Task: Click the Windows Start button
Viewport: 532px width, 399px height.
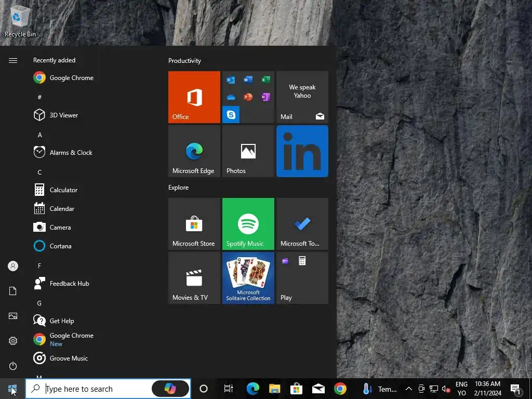Action: point(12,389)
